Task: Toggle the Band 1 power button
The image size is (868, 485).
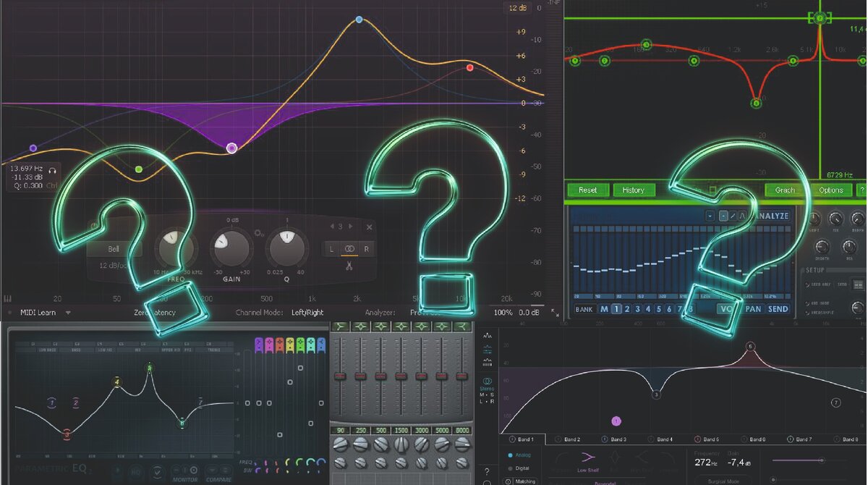Action: tap(513, 439)
